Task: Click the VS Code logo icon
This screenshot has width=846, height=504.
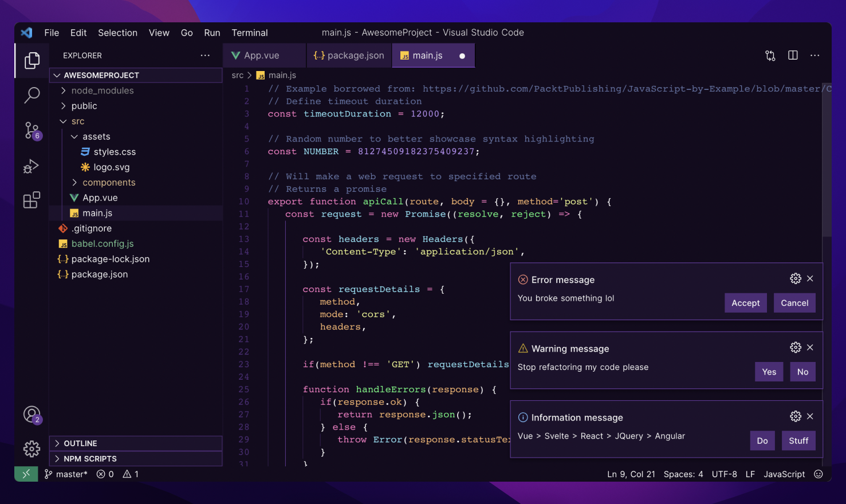Action: click(26, 33)
